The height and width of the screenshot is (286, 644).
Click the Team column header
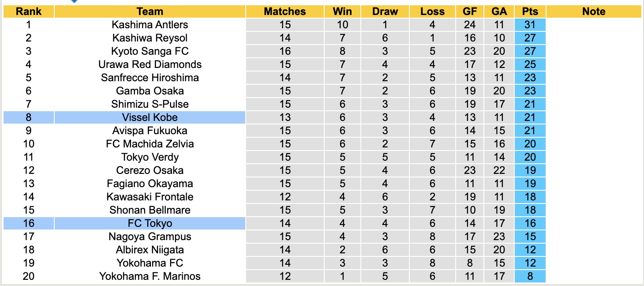150,11
